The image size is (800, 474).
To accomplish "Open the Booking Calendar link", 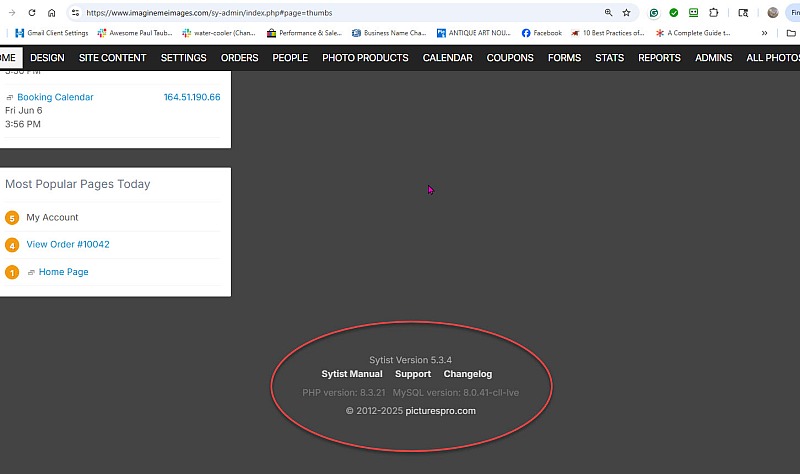I will click(x=55, y=97).
